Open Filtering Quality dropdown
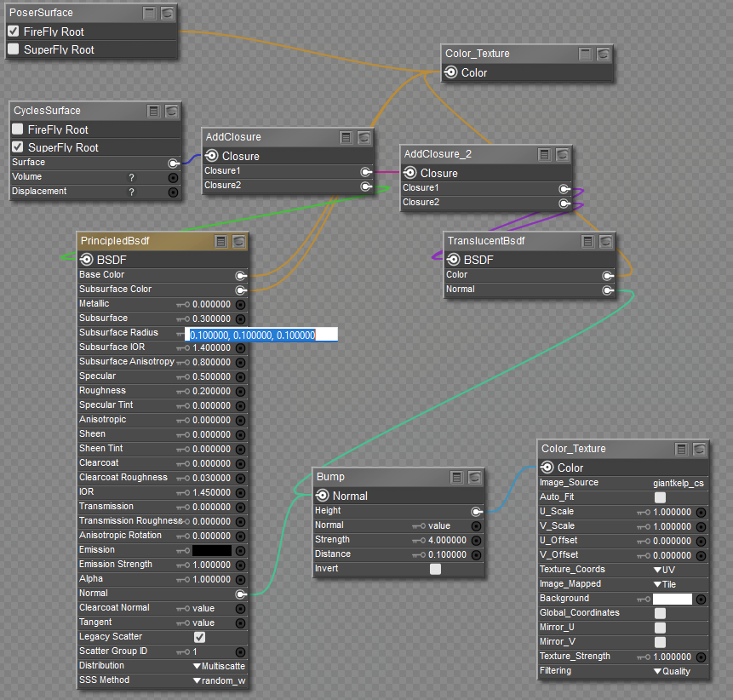Viewport: 733px width, 700px height. point(672,672)
